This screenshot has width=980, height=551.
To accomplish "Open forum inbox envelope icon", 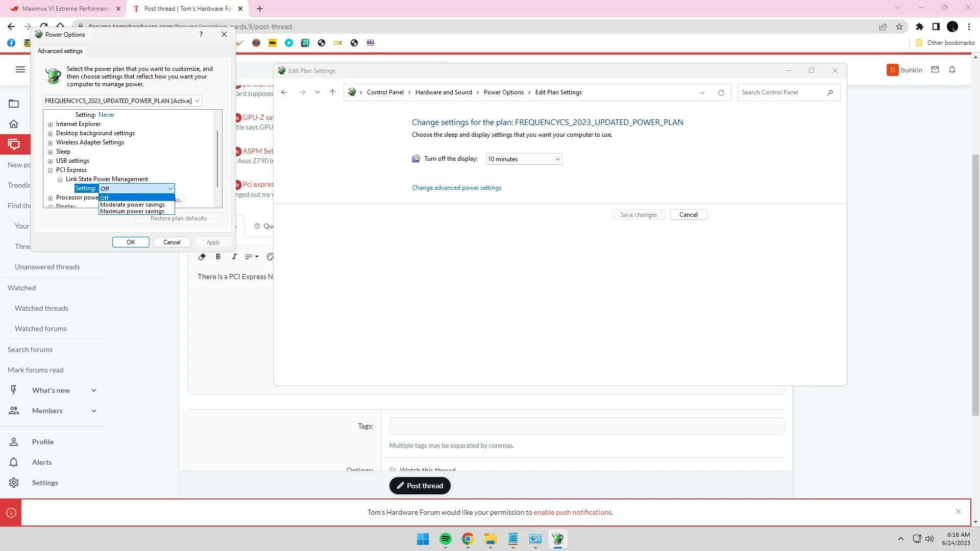I will pos(935,70).
